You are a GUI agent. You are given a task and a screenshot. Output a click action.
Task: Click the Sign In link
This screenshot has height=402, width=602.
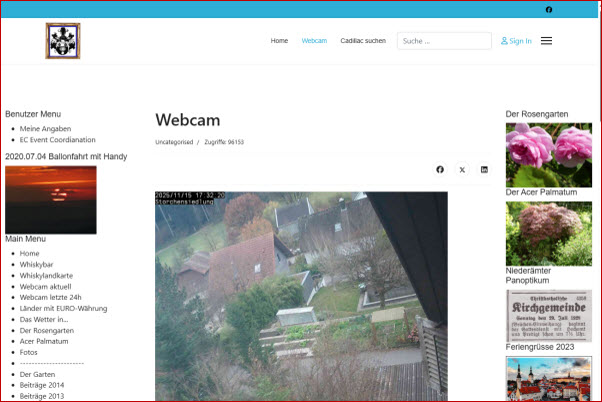click(x=516, y=41)
